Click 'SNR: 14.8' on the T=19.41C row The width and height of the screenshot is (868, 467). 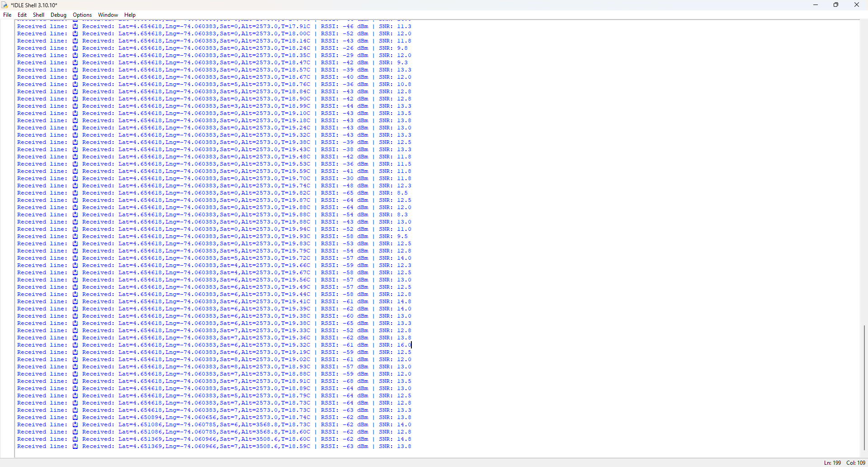pyautogui.click(x=395, y=301)
